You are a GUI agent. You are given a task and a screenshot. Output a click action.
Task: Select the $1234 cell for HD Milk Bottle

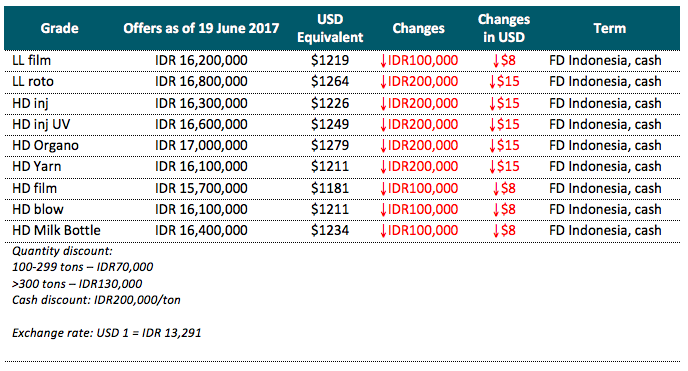(x=330, y=231)
